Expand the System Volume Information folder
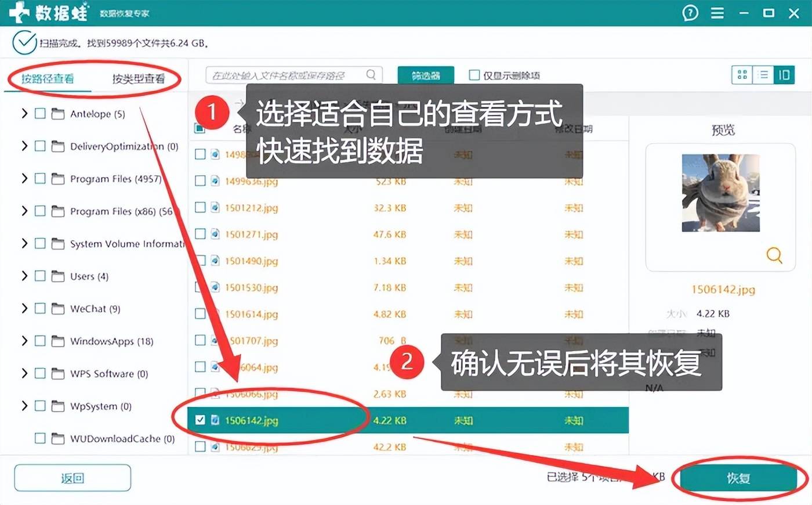 tap(24, 244)
